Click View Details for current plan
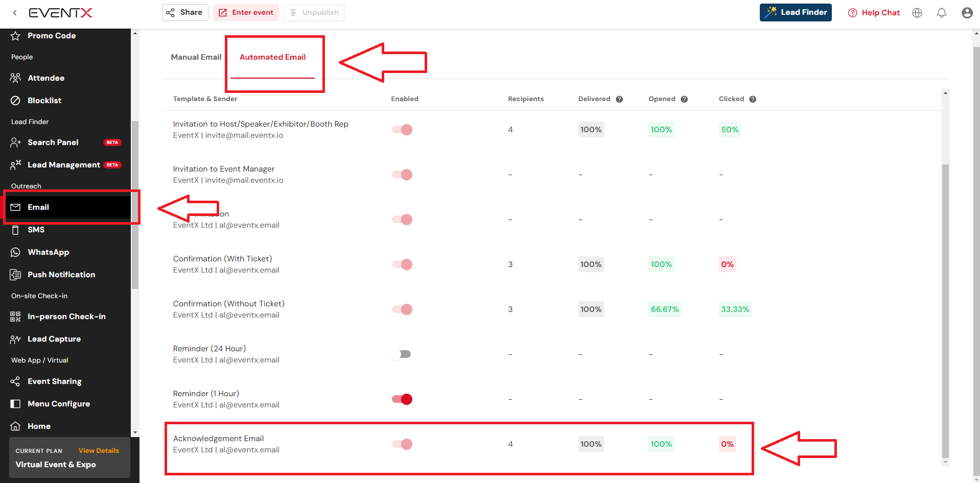980x483 pixels. [99, 451]
